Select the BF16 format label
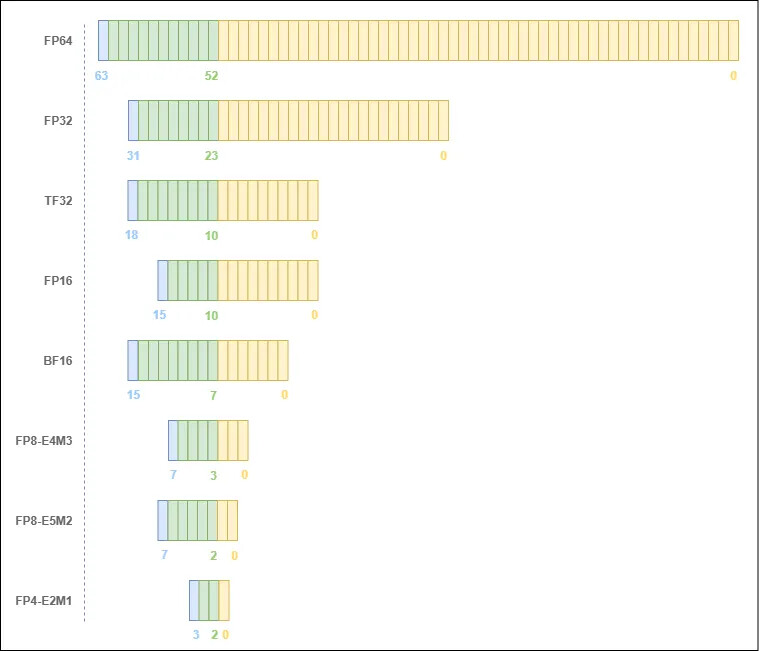This screenshot has height=651, width=764. click(57, 361)
